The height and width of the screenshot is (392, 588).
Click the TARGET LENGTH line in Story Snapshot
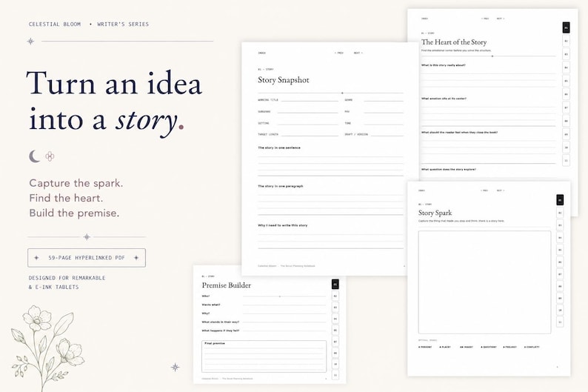(x=310, y=134)
